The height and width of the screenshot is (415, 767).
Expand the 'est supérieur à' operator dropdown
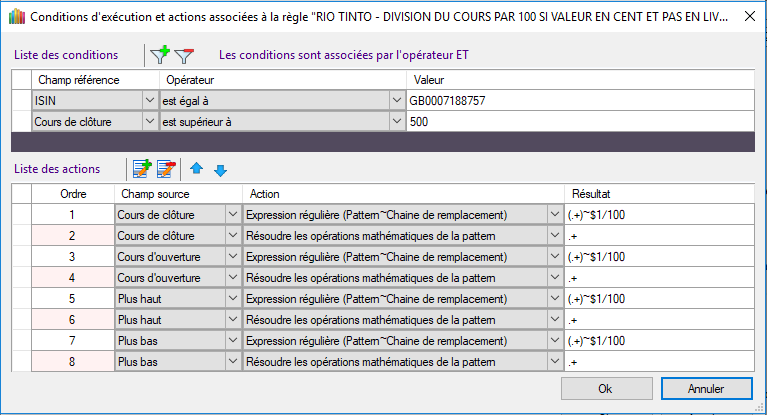tap(396, 121)
